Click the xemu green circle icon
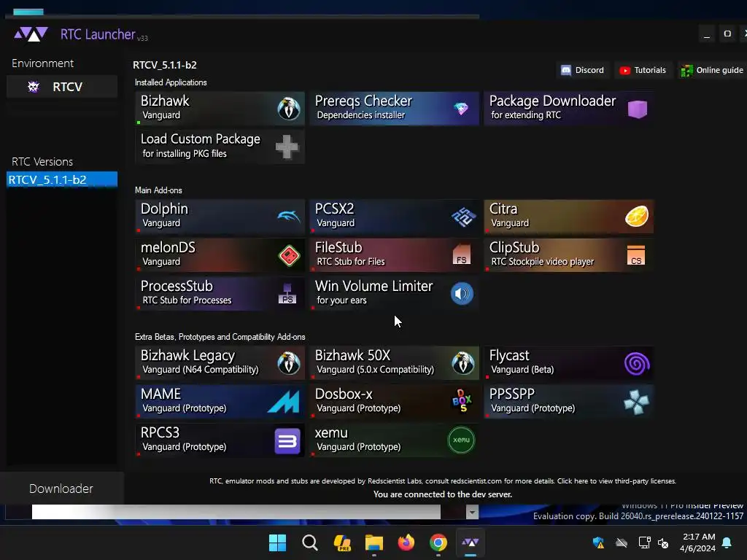 pos(461,440)
